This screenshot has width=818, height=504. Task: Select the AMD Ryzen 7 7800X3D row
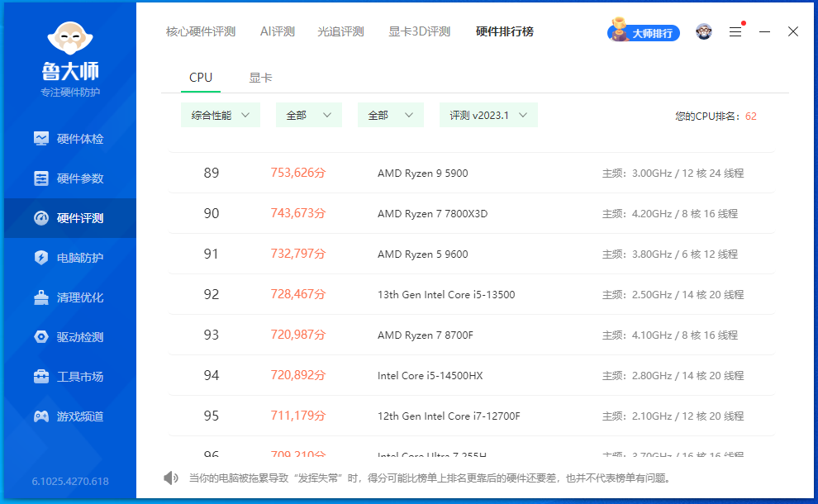click(472, 213)
